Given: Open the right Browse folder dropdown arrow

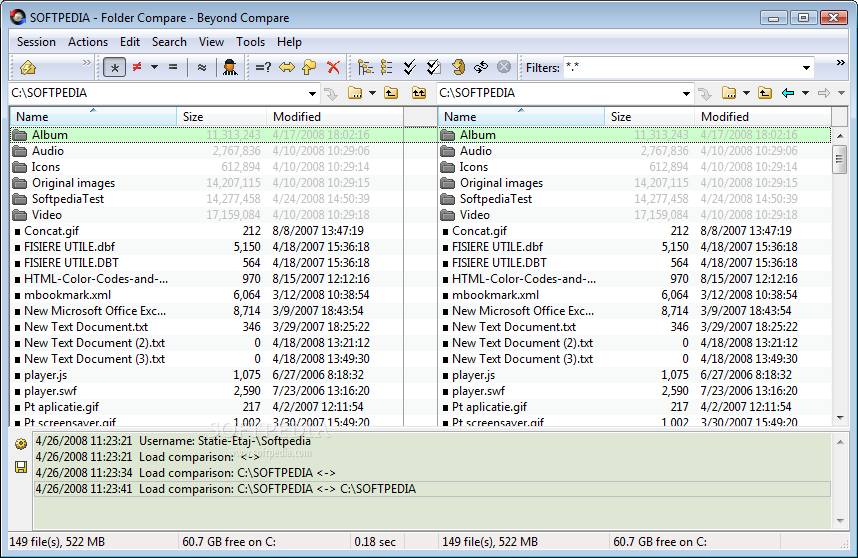Looking at the screenshot, I should pos(746,93).
